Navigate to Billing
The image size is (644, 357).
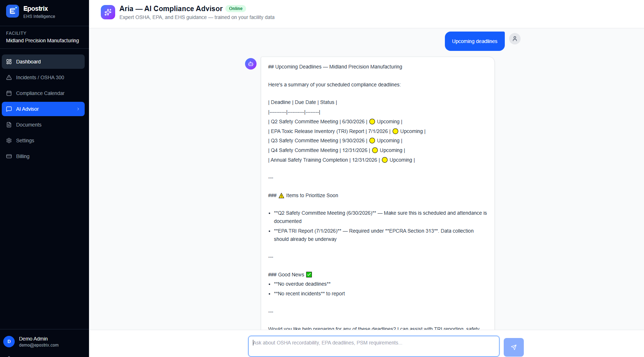coord(43,156)
